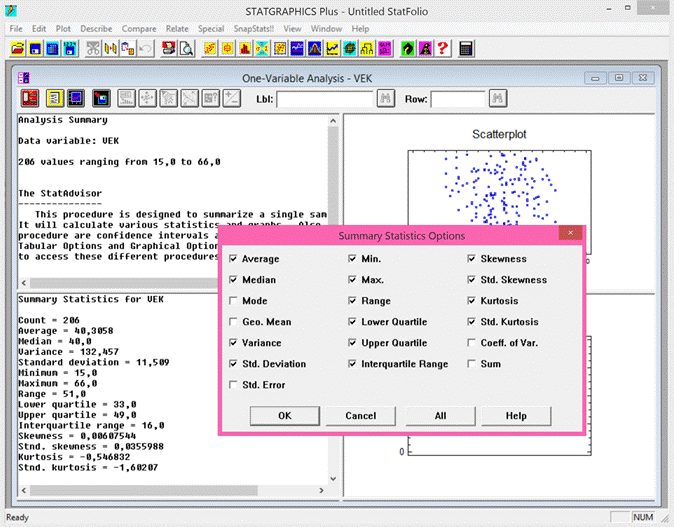Screen dimensions: 674x527
Task: Open the File menu
Action: coord(16,29)
